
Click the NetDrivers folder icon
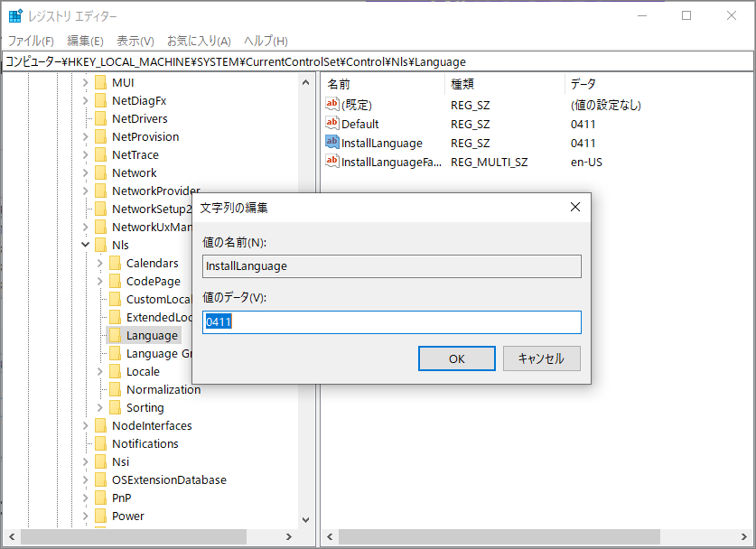pyautogui.click(x=101, y=118)
